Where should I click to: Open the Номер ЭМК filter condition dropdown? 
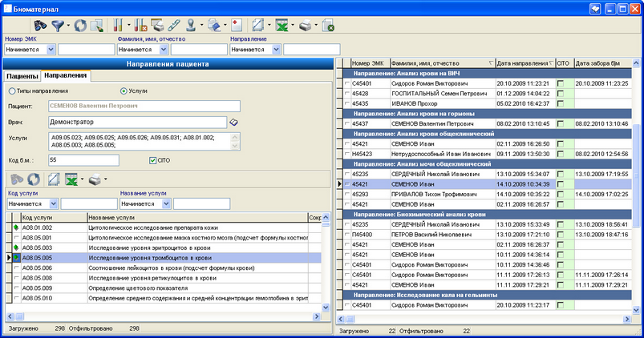(51, 50)
